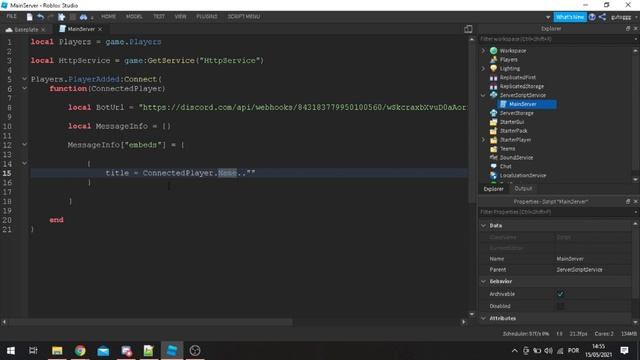This screenshot has width=640, height=360.
Task: Open the TEST ribbon tab
Action: 159,16
